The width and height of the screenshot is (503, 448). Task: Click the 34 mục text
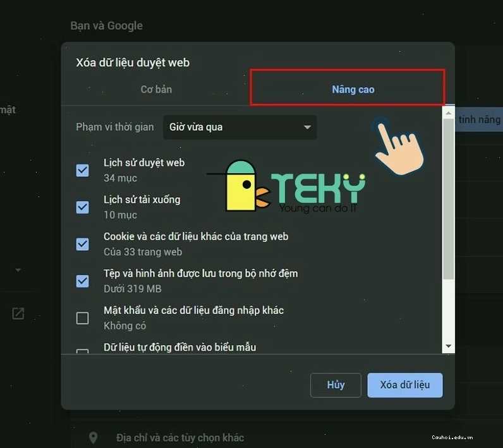(120, 178)
